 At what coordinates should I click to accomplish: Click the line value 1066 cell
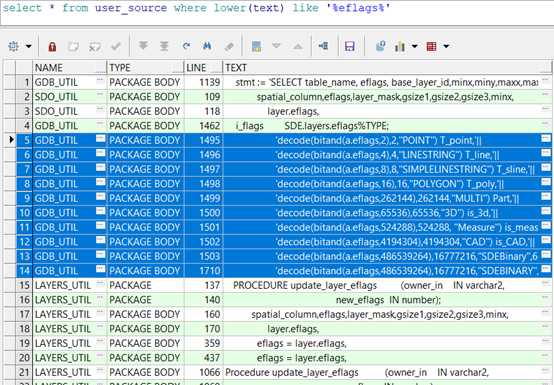coord(204,372)
